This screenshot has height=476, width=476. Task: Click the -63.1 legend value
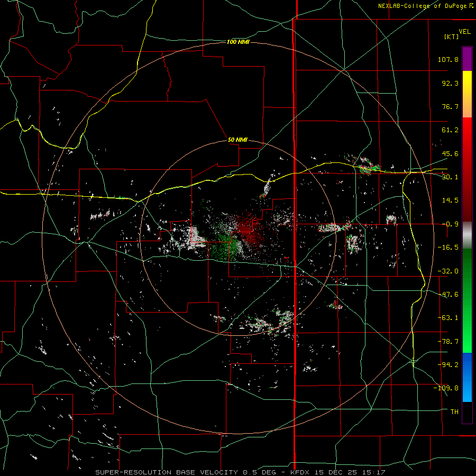448,318
